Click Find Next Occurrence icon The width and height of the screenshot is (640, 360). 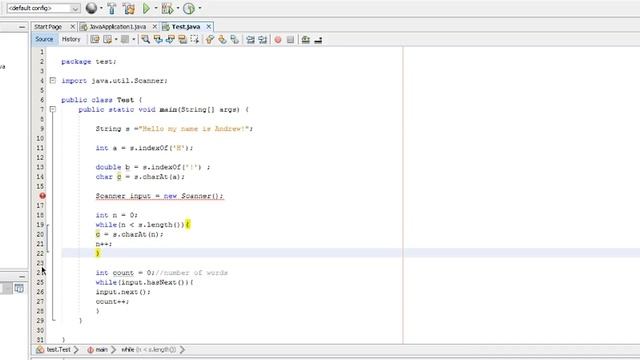pos(170,39)
